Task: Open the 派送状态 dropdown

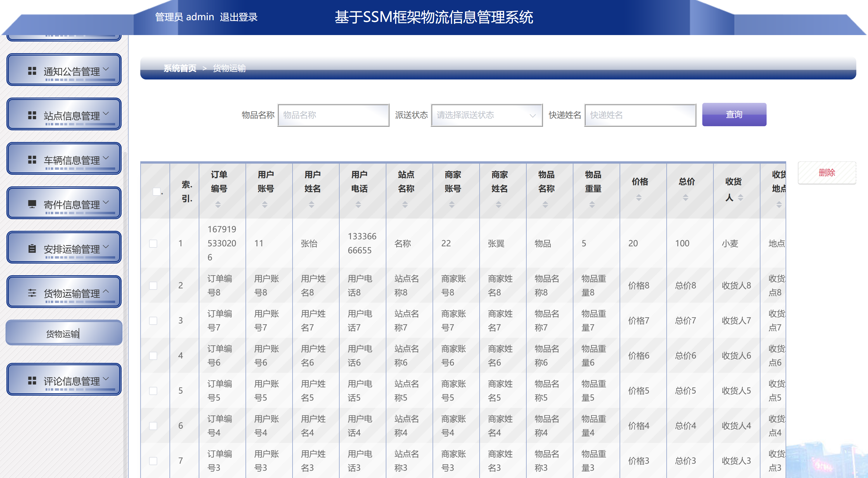Action: tap(486, 115)
